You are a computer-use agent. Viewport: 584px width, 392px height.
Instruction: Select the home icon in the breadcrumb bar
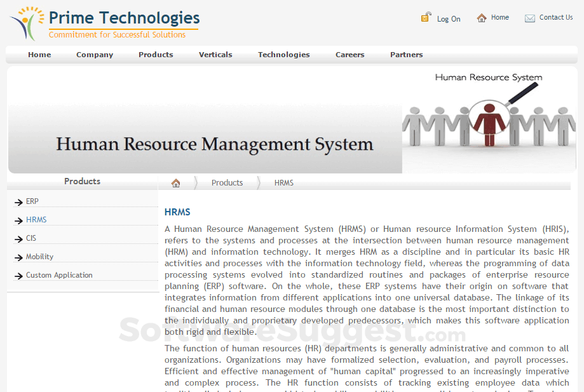tap(175, 182)
